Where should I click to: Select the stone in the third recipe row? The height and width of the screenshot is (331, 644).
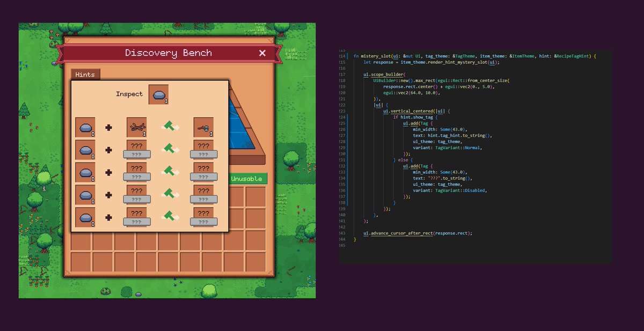point(85,172)
